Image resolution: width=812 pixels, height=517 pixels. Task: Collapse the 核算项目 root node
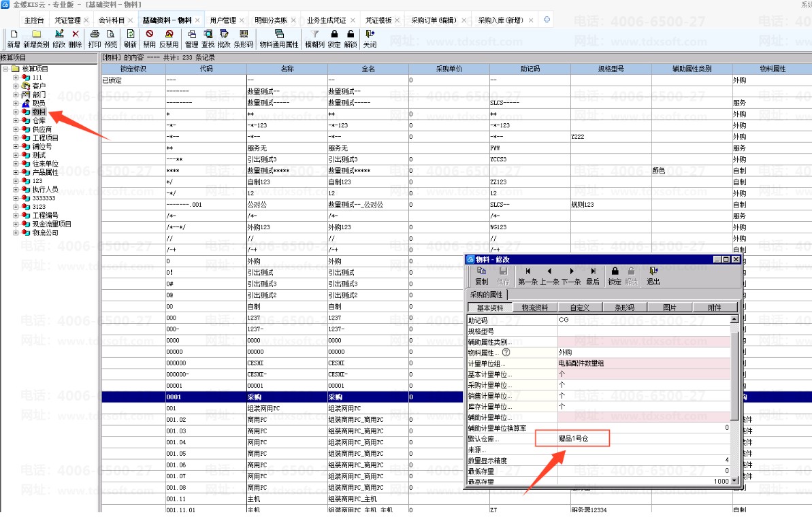pyautogui.click(x=5, y=68)
